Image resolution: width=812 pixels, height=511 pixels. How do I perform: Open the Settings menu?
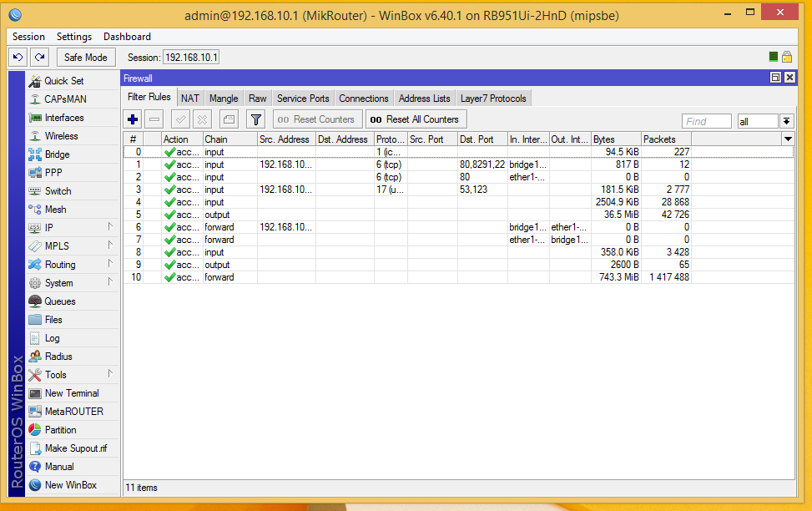[74, 37]
